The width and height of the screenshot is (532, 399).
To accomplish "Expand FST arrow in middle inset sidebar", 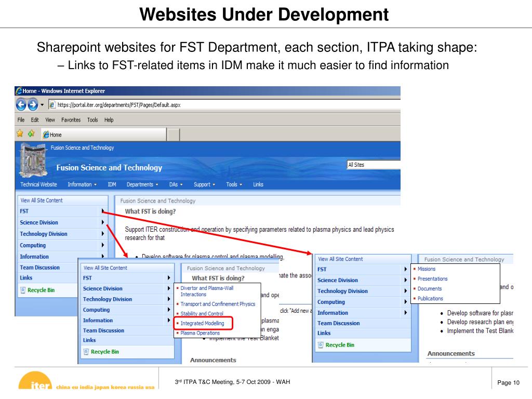I will click(x=169, y=277).
